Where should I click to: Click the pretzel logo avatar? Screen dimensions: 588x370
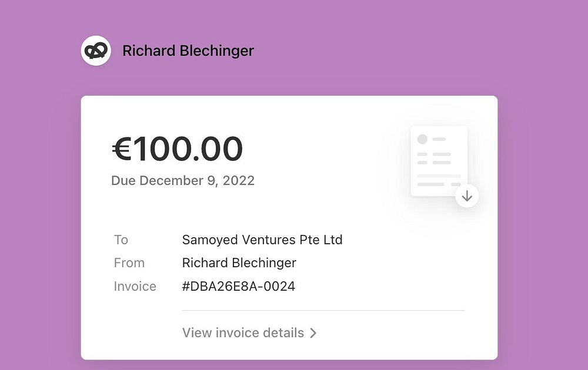[x=96, y=51]
